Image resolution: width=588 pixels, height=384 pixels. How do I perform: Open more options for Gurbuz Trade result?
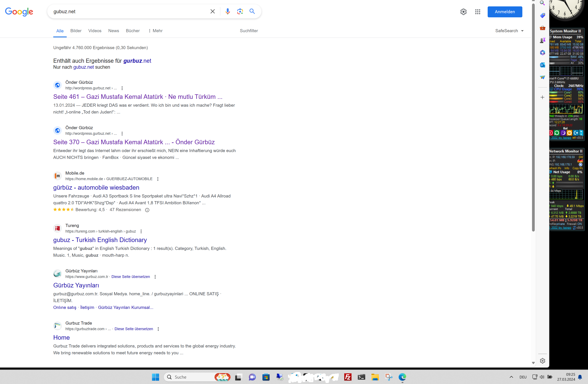tap(158, 329)
